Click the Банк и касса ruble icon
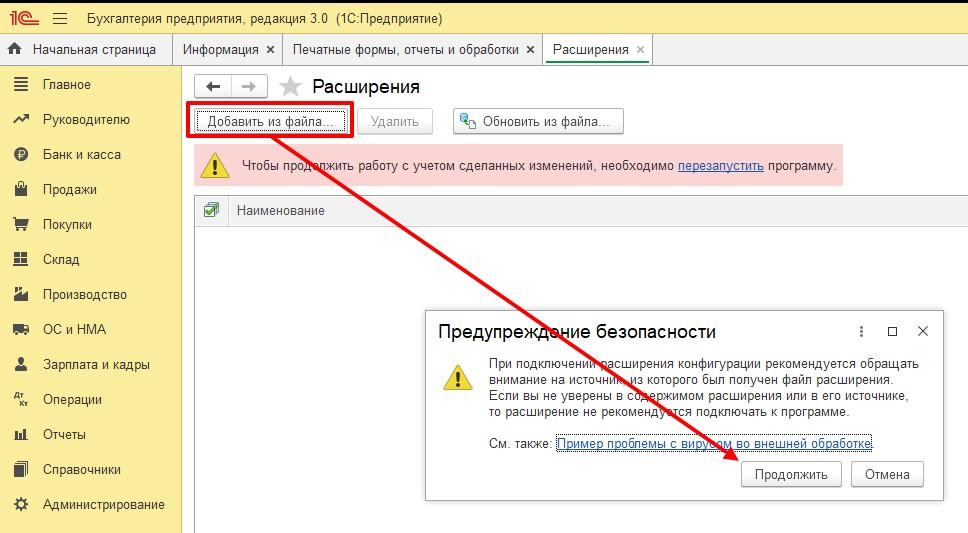Viewport: 968px width, 533px height. pyautogui.click(x=21, y=154)
